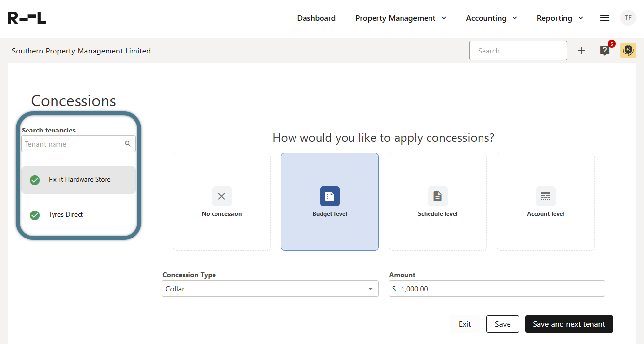Image resolution: width=644 pixels, height=344 pixels.
Task: Click the Amount input field
Action: click(x=501, y=289)
